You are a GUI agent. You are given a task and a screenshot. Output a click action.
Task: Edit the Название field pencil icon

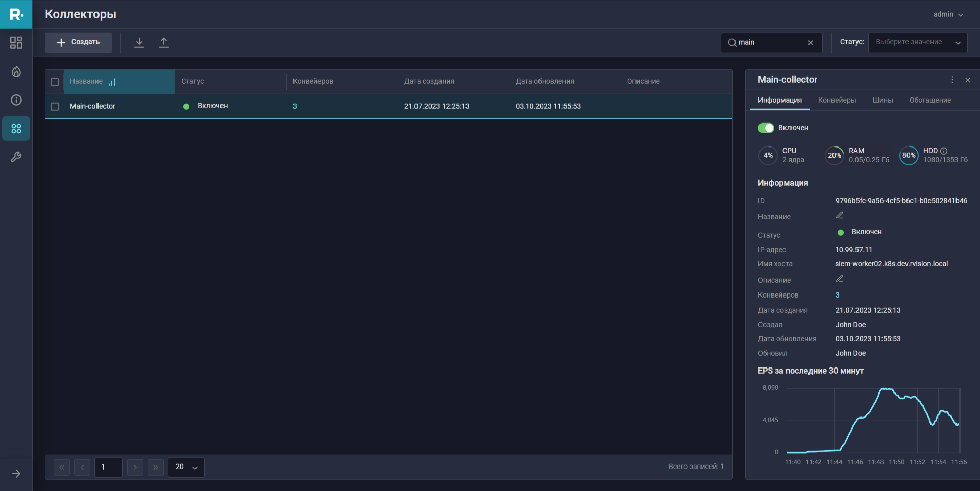(x=839, y=216)
